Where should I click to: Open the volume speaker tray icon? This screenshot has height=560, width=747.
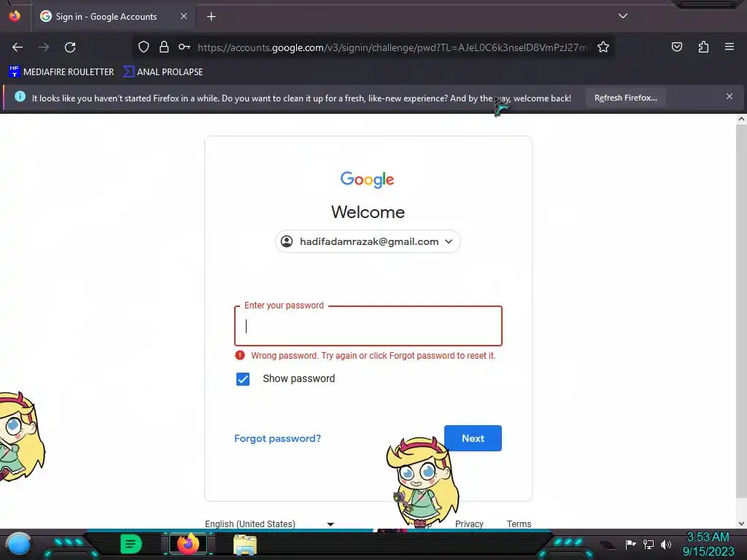click(x=666, y=544)
